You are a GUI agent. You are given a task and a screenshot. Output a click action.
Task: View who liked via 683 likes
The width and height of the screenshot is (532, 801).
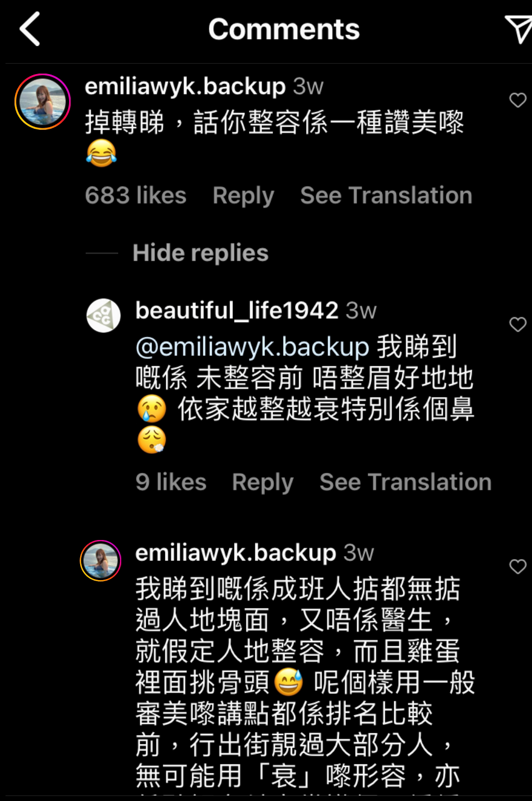click(136, 195)
